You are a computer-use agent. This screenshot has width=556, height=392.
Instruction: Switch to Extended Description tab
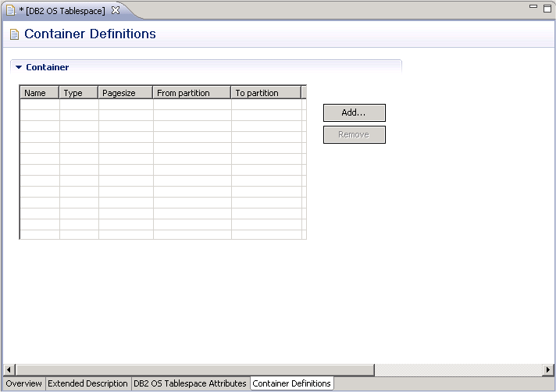point(87,383)
